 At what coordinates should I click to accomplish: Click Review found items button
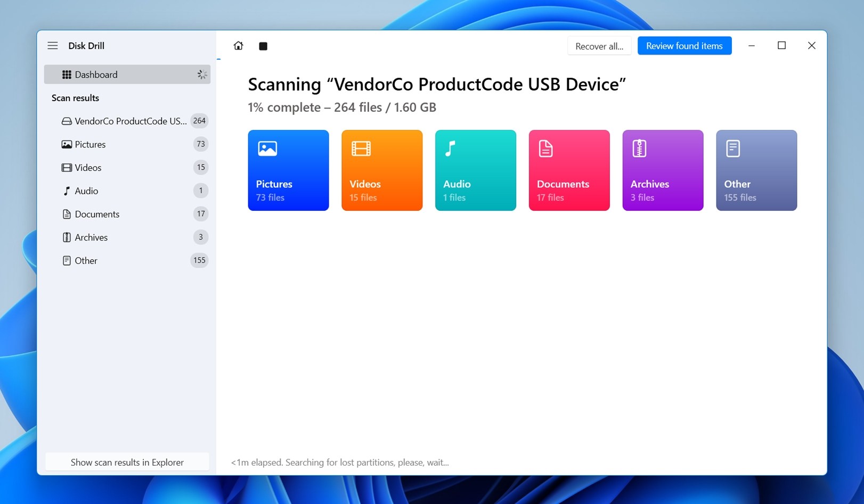tap(684, 46)
